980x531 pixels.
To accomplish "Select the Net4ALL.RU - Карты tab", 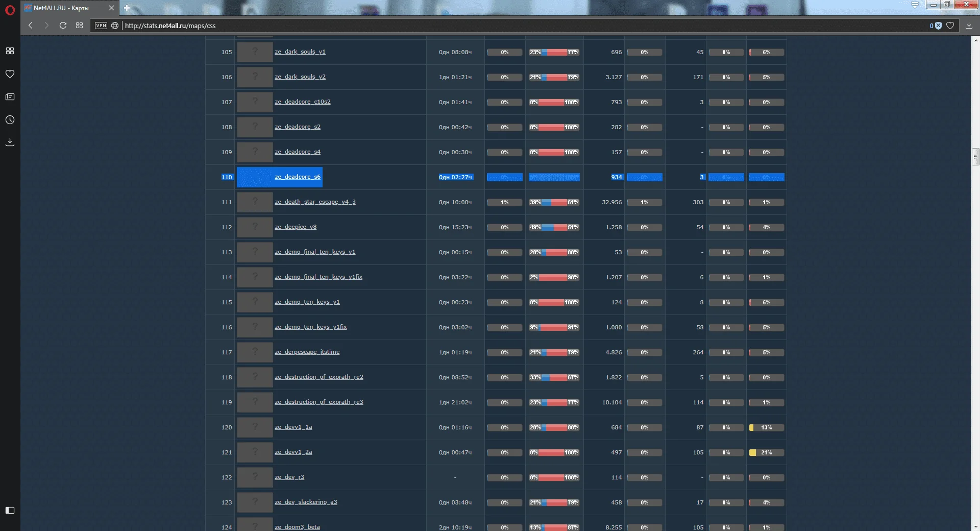I will [64, 8].
